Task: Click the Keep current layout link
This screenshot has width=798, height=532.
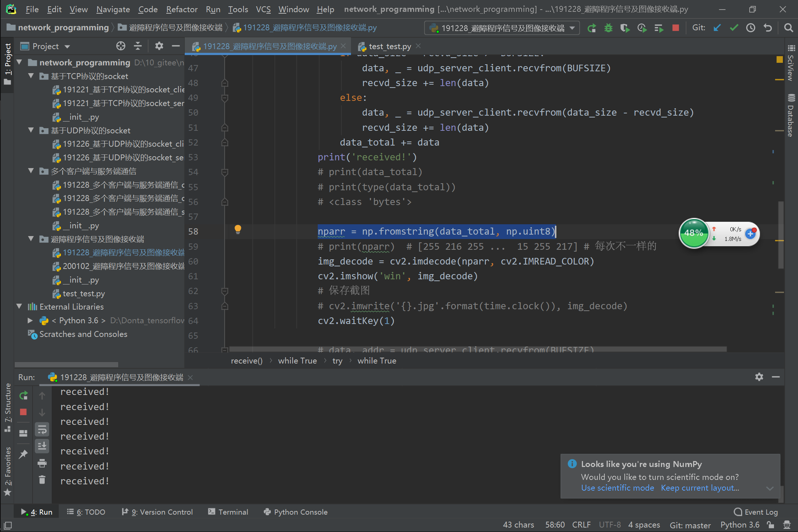Action: [700, 488]
